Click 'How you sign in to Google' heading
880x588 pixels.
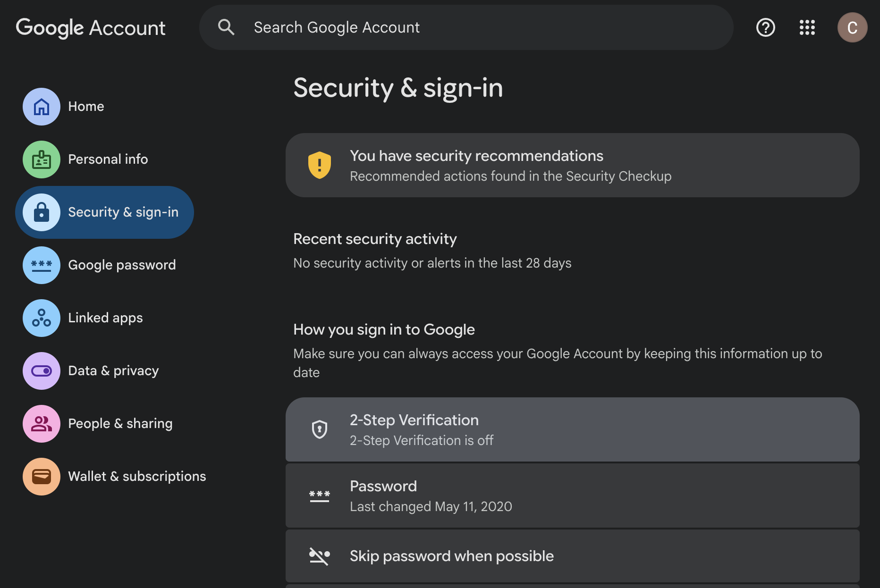click(x=384, y=329)
